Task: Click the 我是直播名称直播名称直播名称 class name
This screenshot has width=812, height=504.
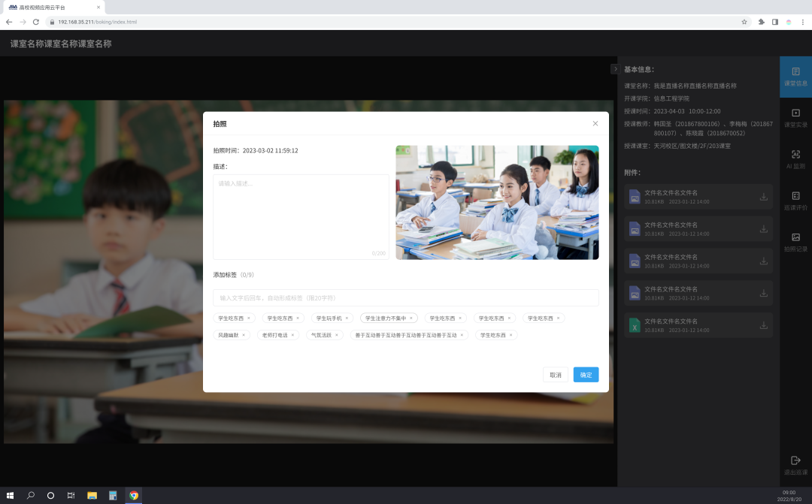Action: [x=695, y=86]
